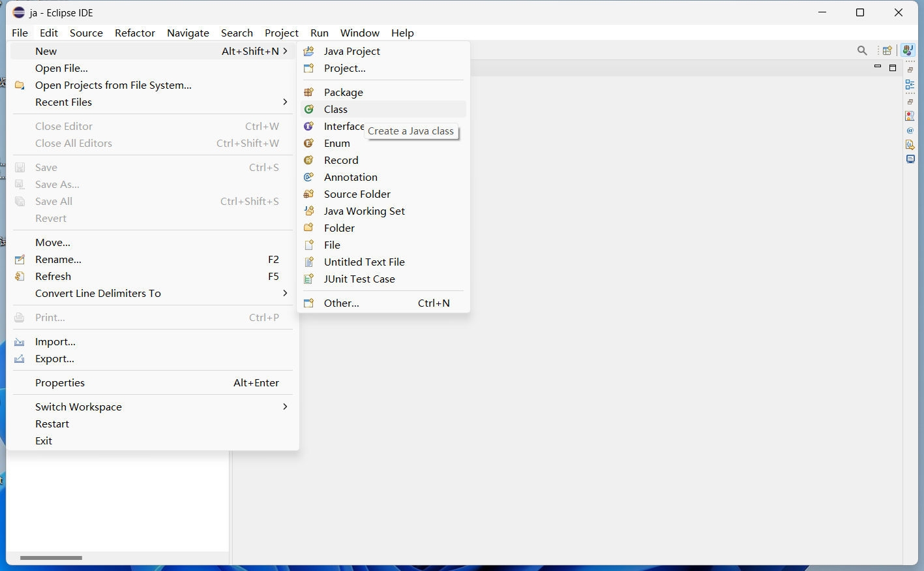
Task: Open the Project menu
Action: (282, 33)
